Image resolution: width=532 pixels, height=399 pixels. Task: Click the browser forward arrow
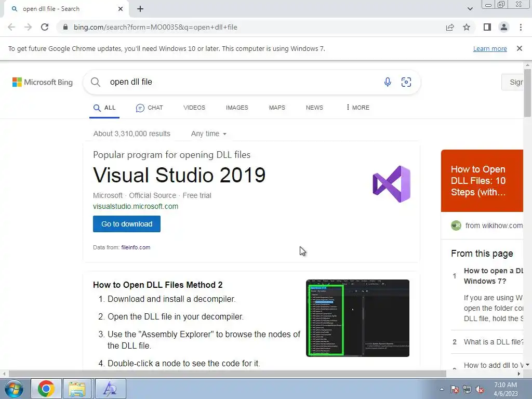(x=28, y=27)
